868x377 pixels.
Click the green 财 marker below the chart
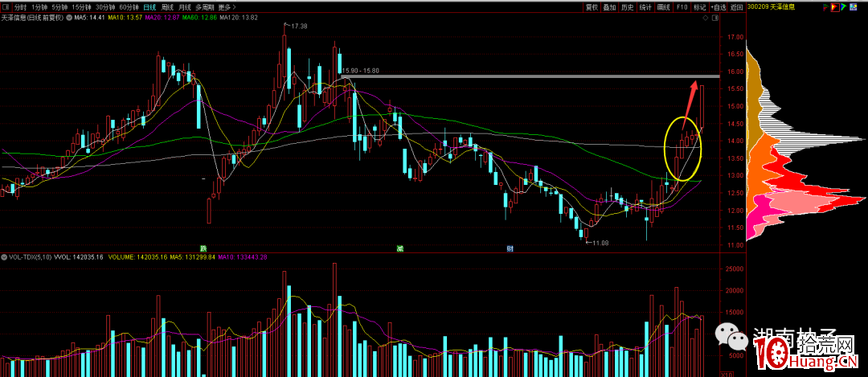(x=510, y=248)
